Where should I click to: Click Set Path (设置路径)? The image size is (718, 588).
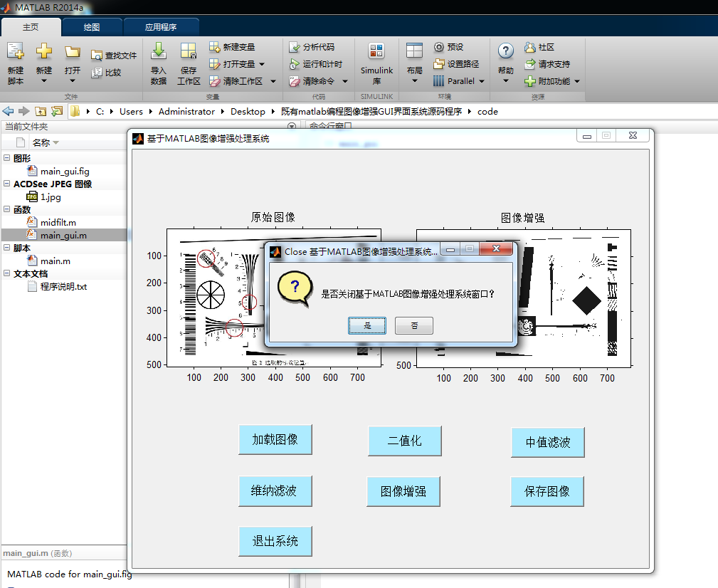click(456, 63)
